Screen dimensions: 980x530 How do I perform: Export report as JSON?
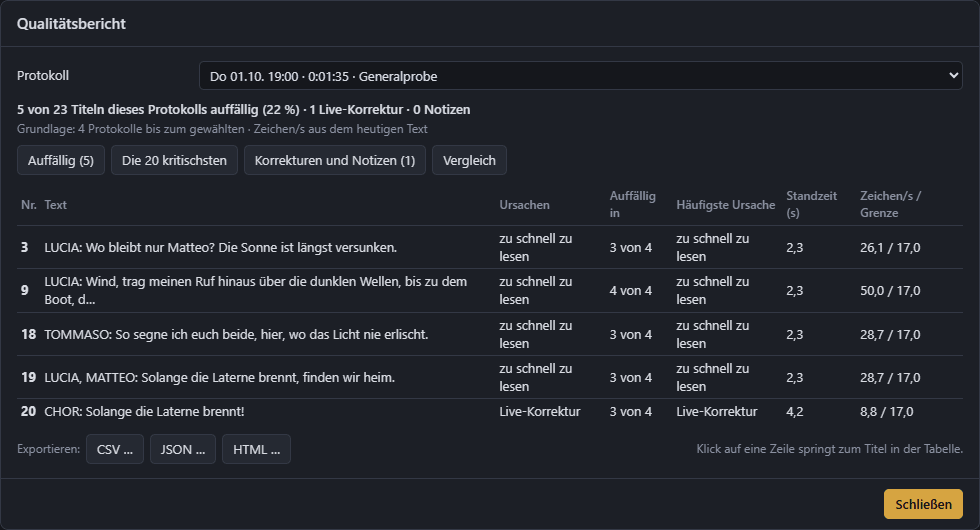tap(183, 449)
